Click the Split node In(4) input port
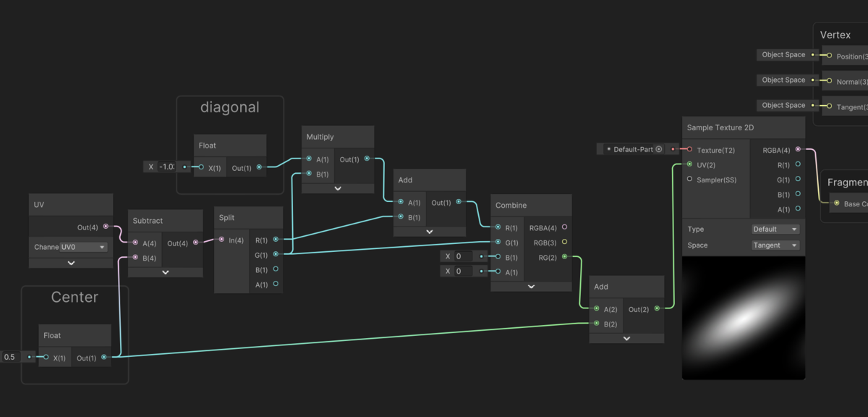The image size is (868, 417). 221,240
